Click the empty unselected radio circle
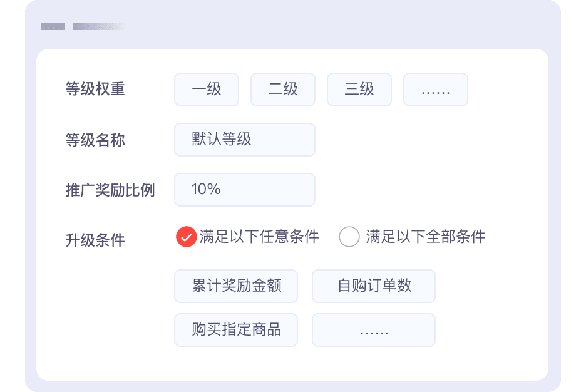Image resolution: width=581 pixels, height=392 pixels. 349,237
